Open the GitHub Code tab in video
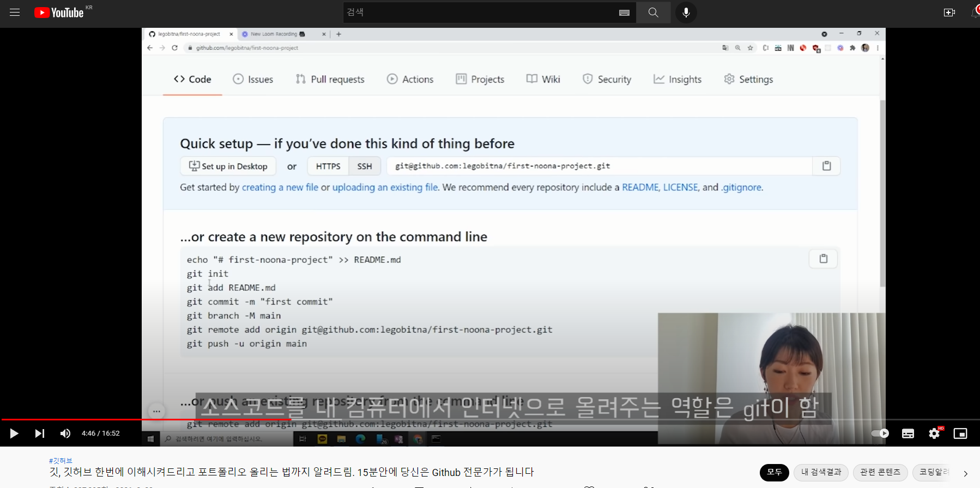Viewport: 980px width, 488px height. coord(192,79)
